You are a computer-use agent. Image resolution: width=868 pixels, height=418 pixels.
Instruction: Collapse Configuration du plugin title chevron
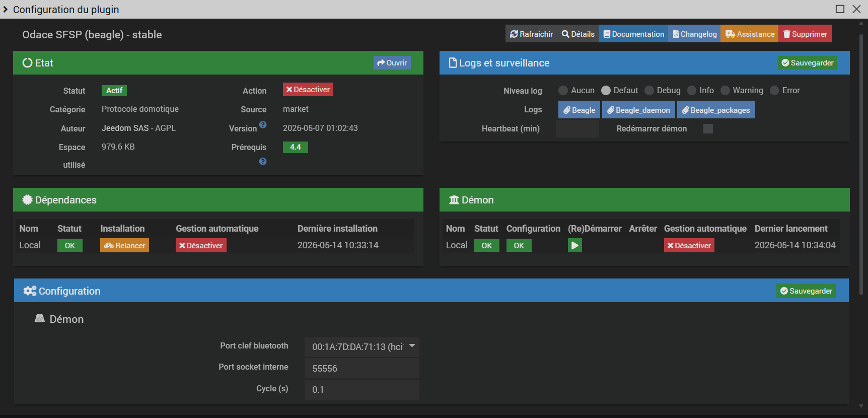(x=6, y=9)
